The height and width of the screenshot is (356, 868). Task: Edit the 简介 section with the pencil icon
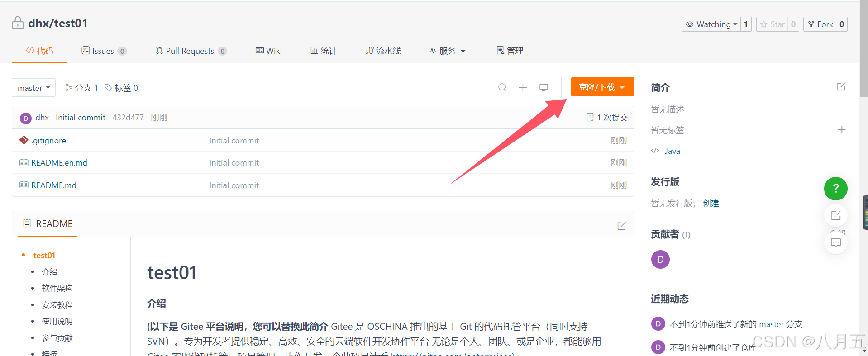(841, 86)
